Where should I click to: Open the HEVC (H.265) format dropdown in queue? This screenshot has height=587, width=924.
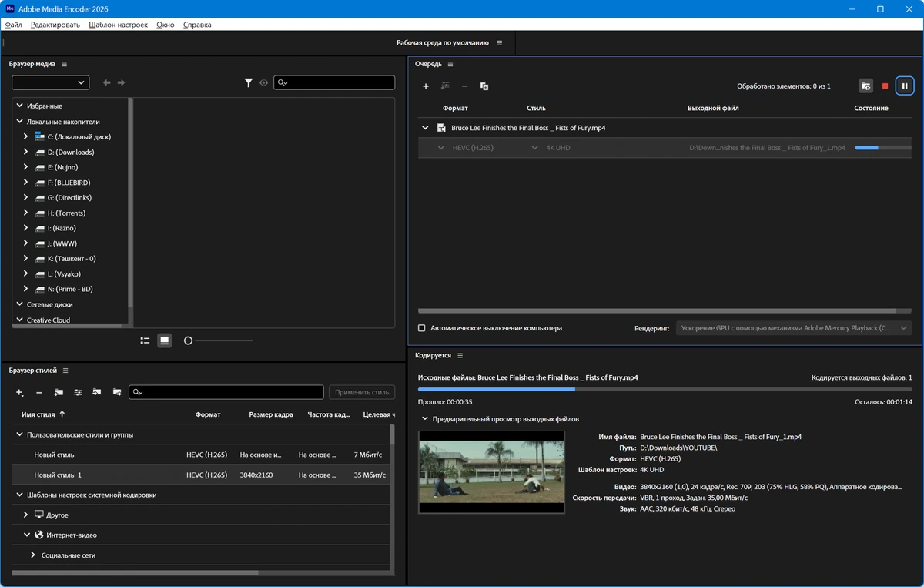441,147
